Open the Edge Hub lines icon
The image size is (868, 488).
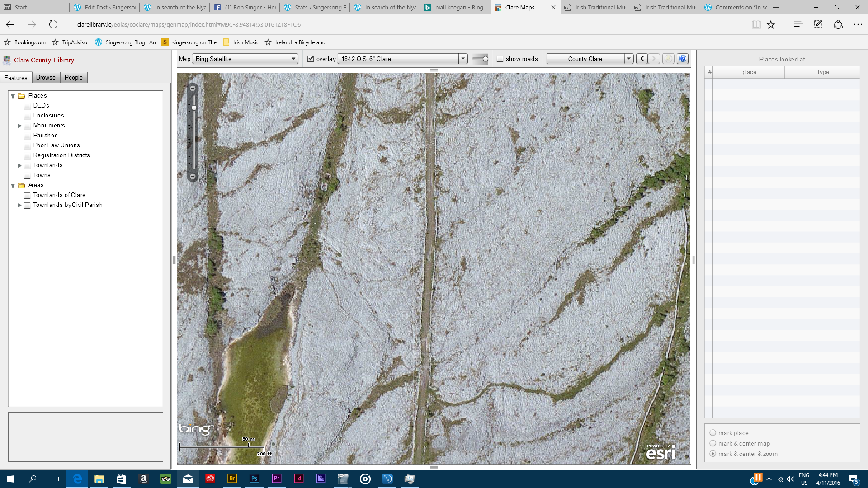click(x=798, y=25)
